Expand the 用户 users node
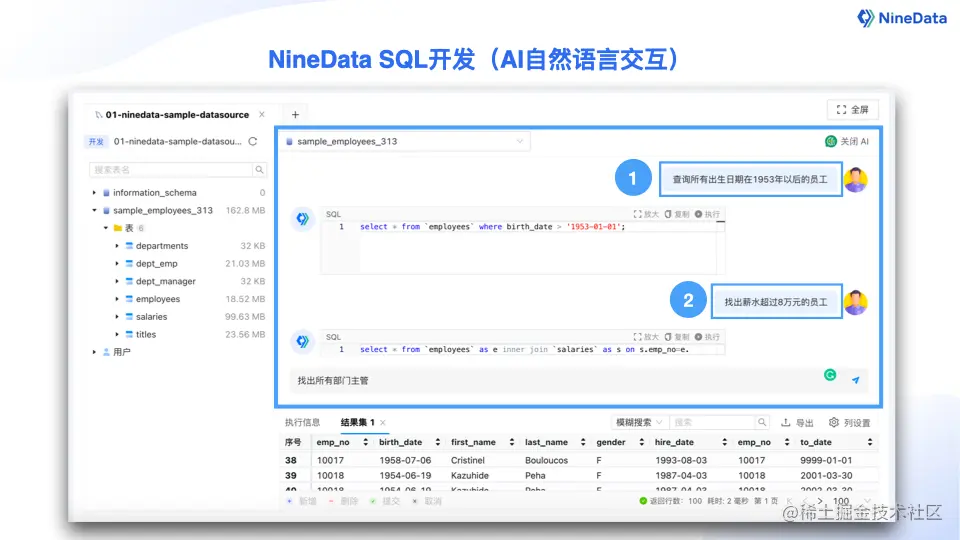 (94, 352)
